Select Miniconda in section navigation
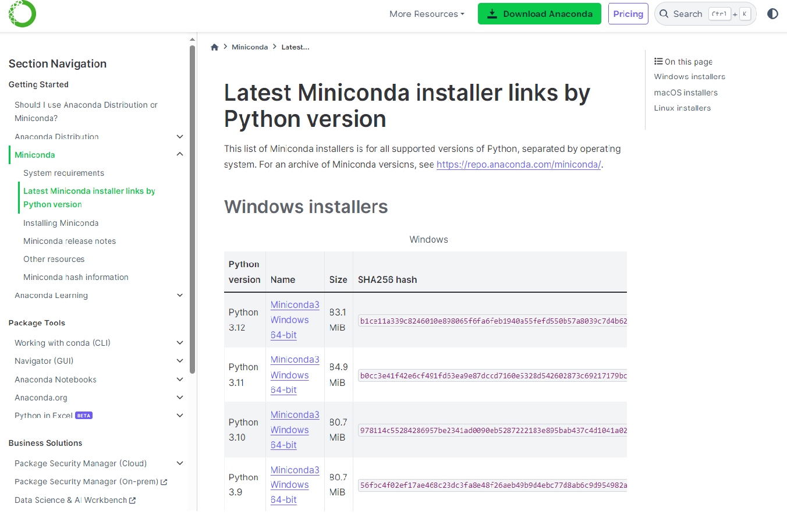Screen dimensions: 787x532 pyautogui.click(x=35, y=155)
